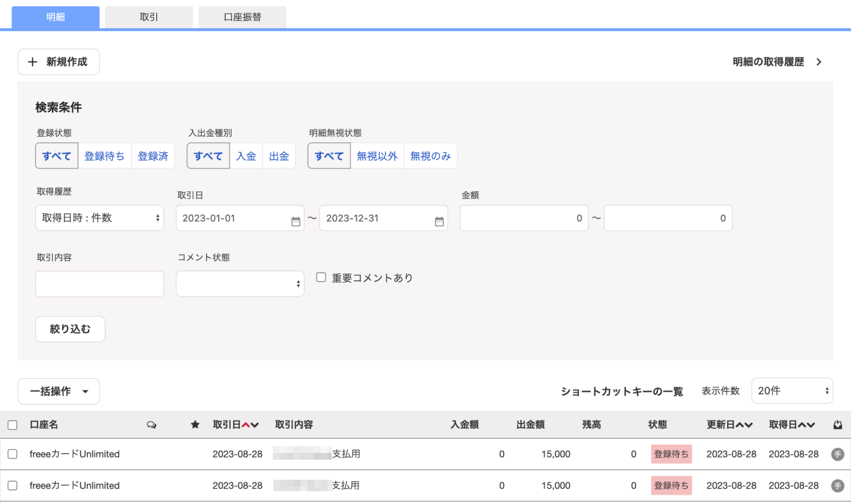The image size is (851, 504).
Task: Click second row freeeカードUnlimited account name
Action: coord(74,486)
